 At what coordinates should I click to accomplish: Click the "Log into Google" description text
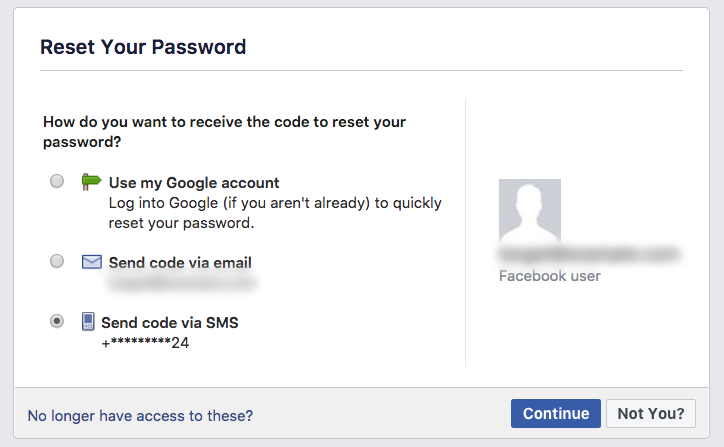pos(274,212)
